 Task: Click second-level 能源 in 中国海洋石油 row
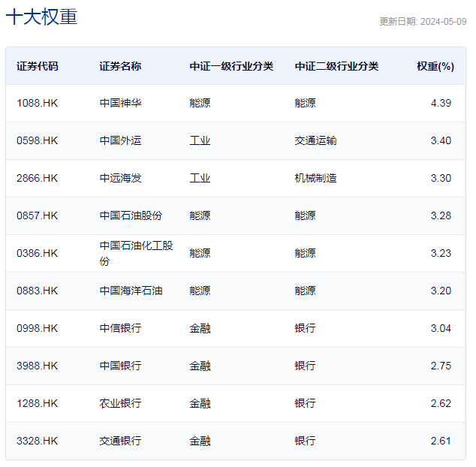point(305,291)
